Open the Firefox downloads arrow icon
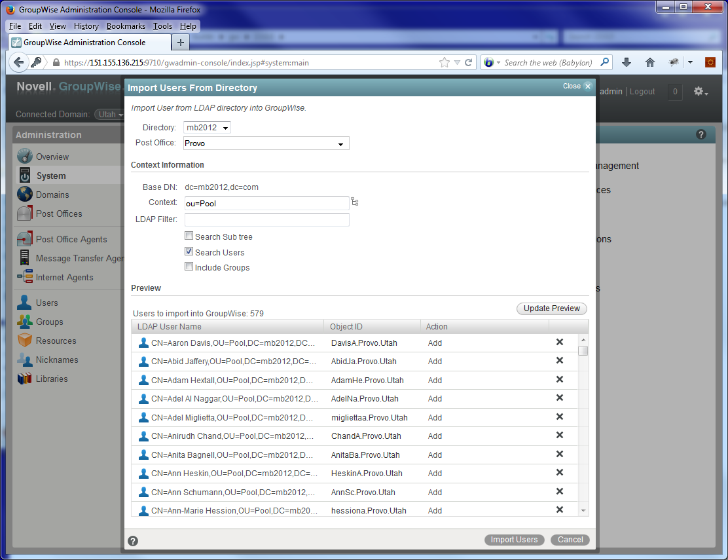The width and height of the screenshot is (728, 560). (627, 62)
